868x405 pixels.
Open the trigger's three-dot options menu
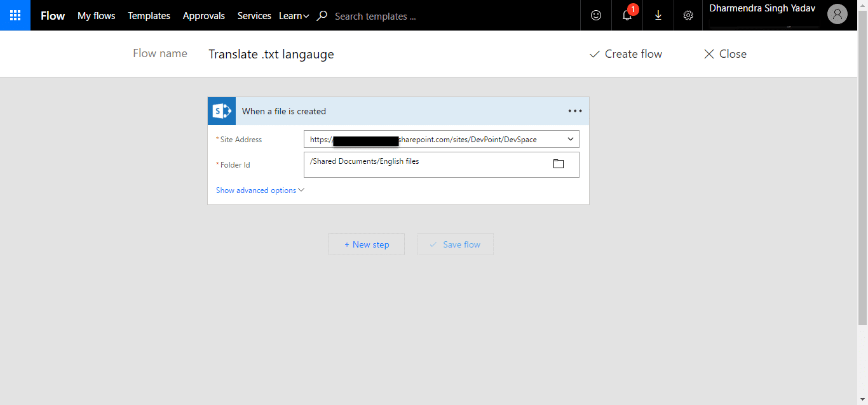(575, 111)
